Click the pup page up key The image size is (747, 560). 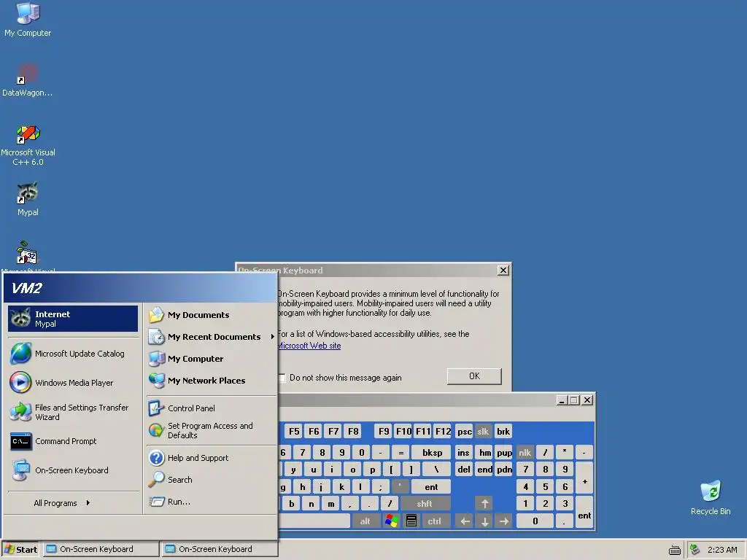point(505,452)
